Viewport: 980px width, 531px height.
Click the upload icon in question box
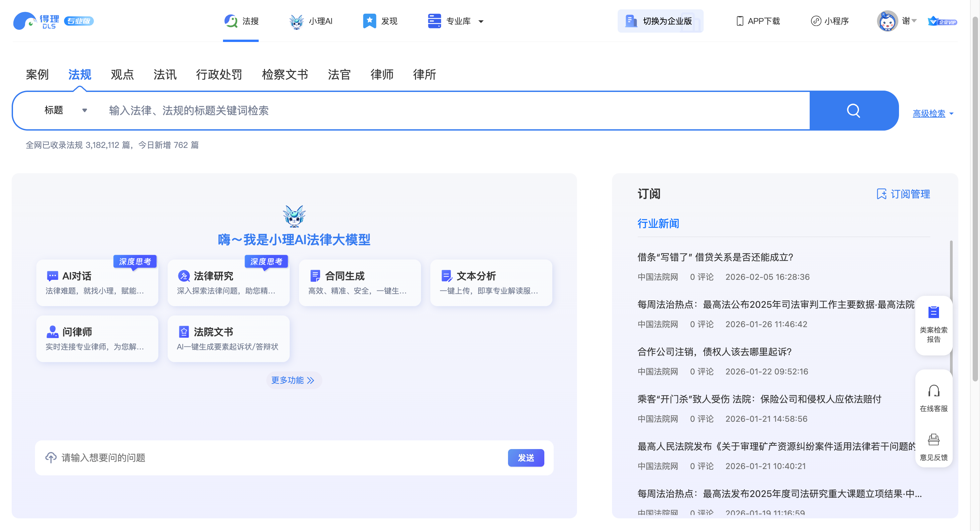(51, 457)
